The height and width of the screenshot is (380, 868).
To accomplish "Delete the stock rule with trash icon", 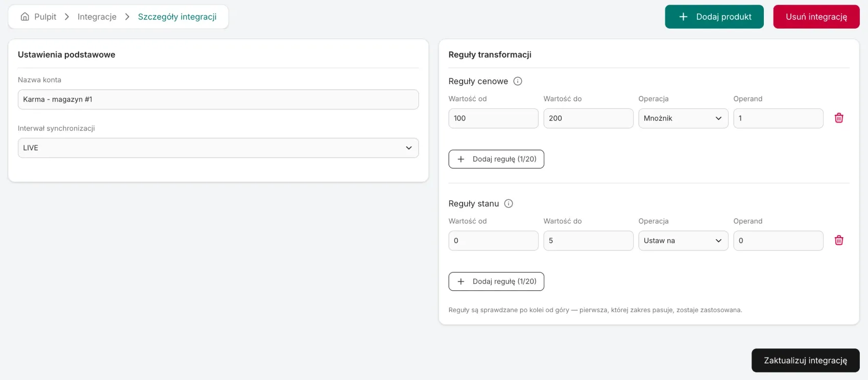I will point(839,240).
